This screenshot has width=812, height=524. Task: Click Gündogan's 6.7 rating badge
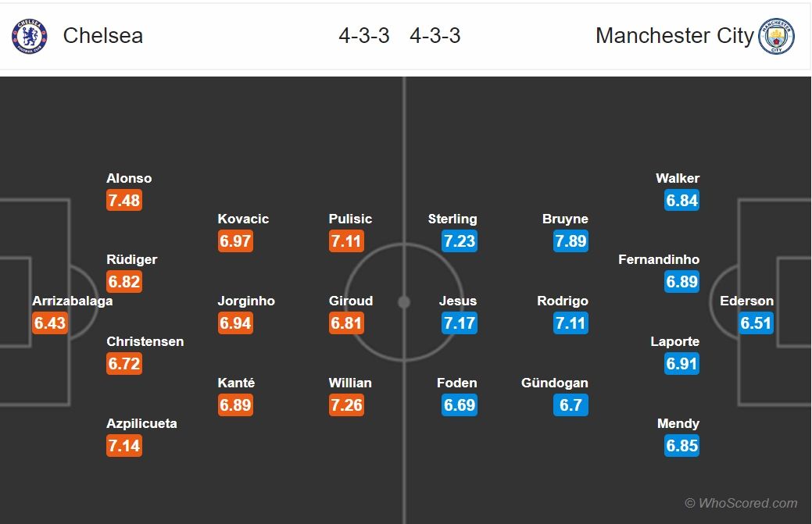(571, 405)
